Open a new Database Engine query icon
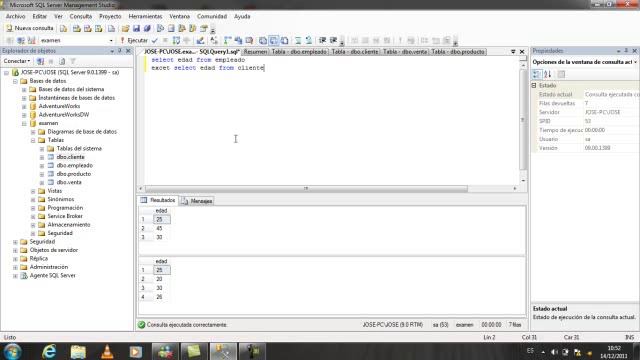 pos(64,29)
